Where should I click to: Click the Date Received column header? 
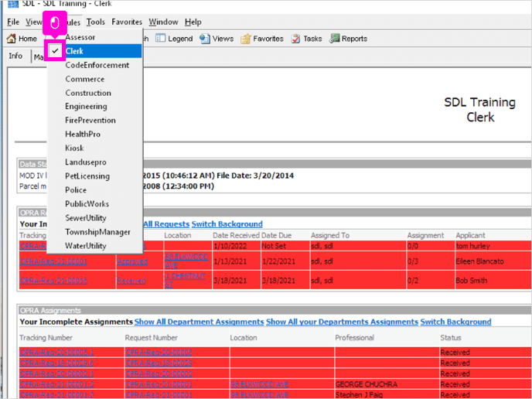(236, 236)
